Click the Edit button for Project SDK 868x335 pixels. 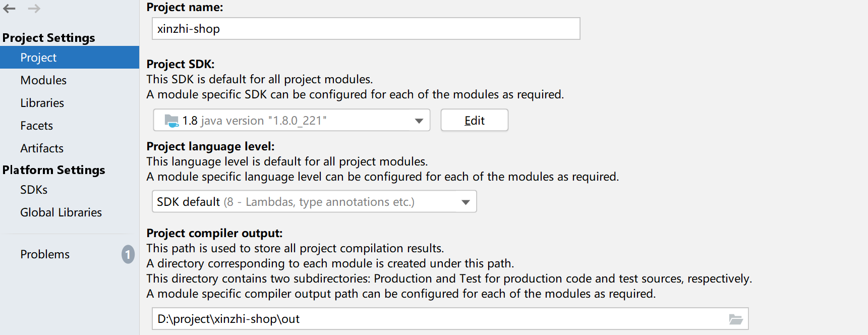click(474, 120)
